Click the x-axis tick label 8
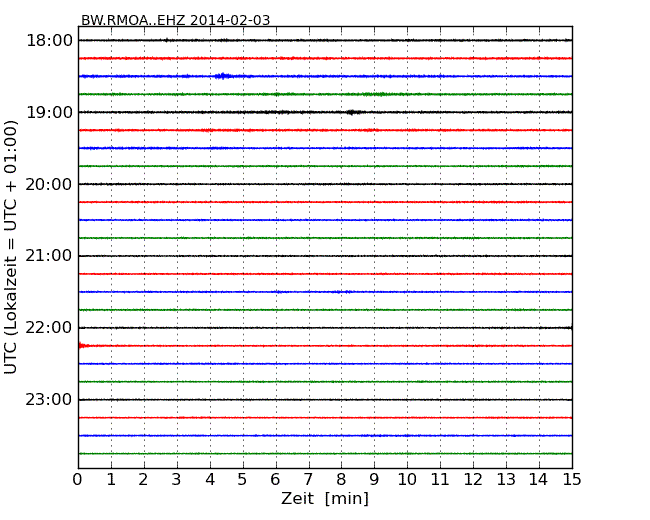This screenshot has height=520, width=650. click(341, 480)
